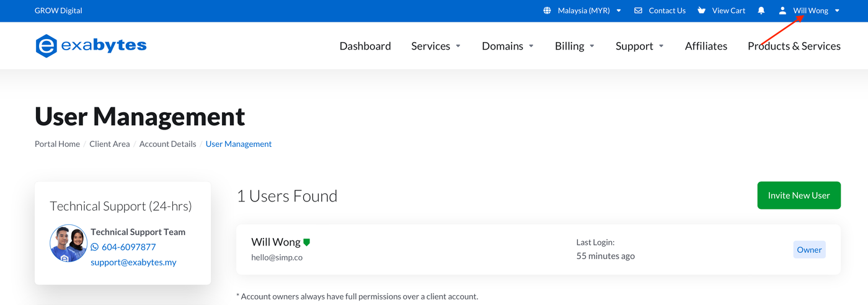Click the WhatsApp icon beside phone number

coord(95,247)
